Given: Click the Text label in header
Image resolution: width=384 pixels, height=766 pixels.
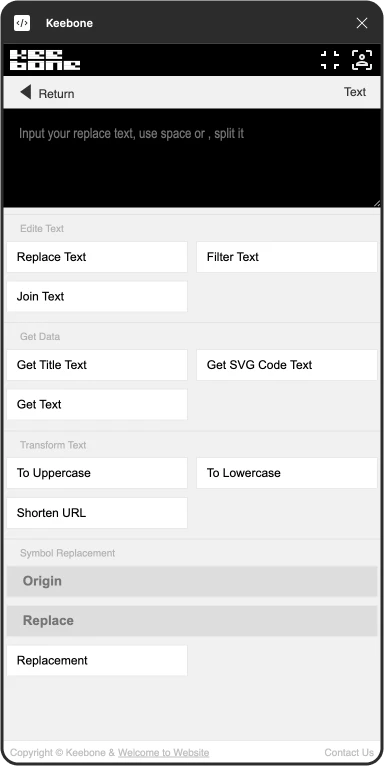Looking at the screenshot, I should (x=355, y=92).
